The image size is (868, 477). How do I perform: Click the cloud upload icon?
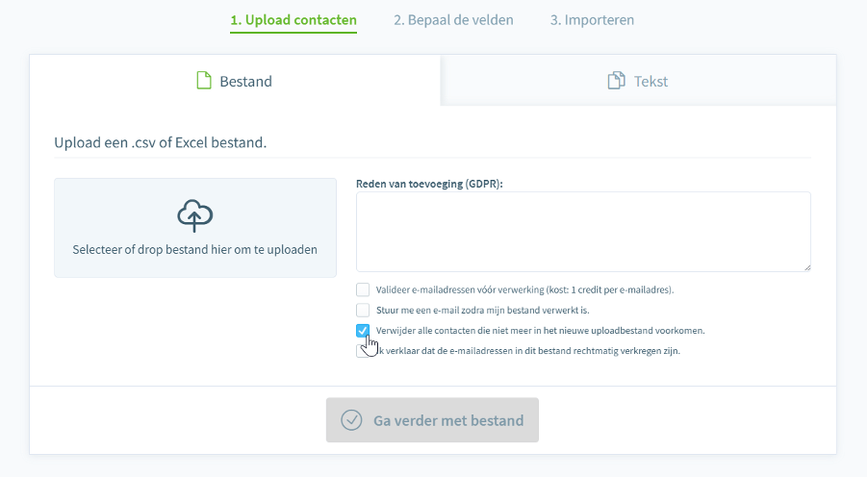pyautogui.click(x=195, y=216)
